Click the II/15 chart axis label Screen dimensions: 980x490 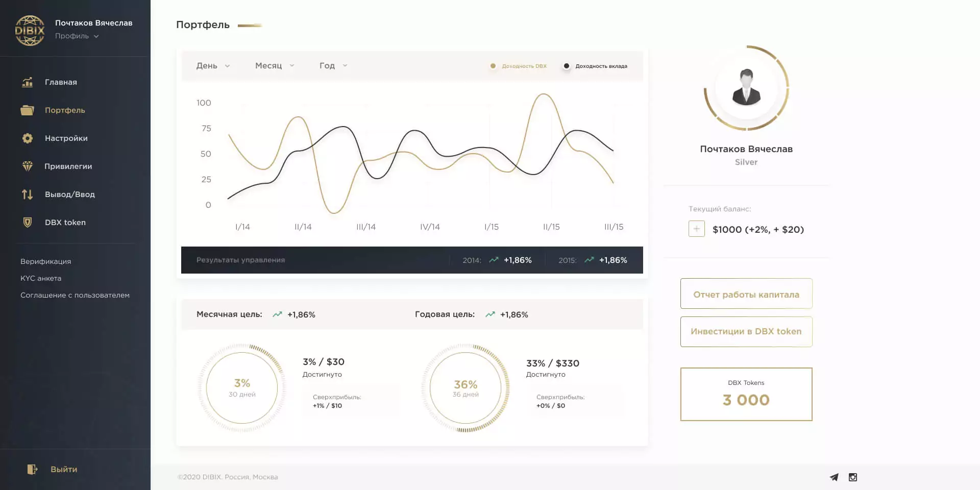coord(551,227)
